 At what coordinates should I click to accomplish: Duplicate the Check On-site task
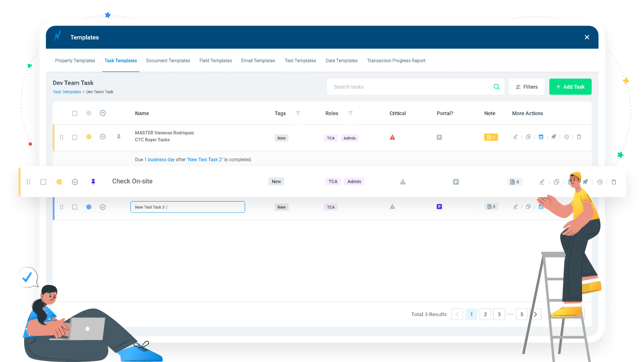coord(556,181)
